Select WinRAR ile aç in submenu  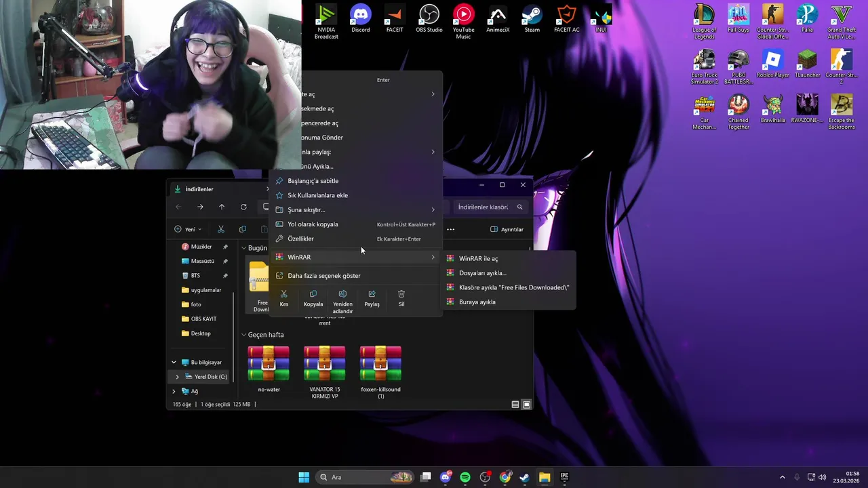coord(509,258)
